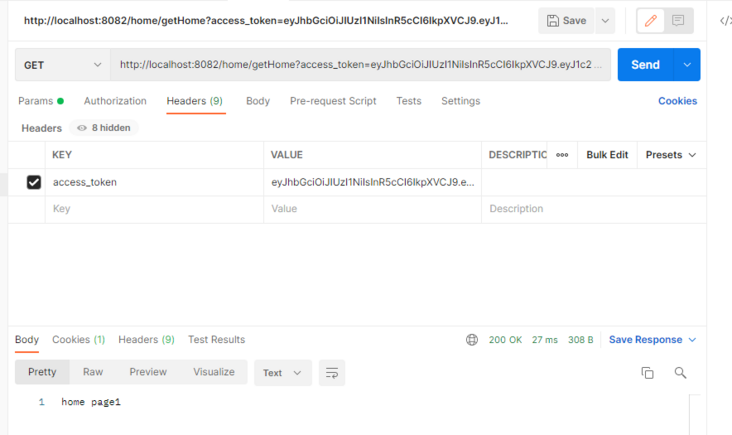This screenshot has width=732, height=435.
Task: Select the request Headers (9) tab
Action: (x=195, y=101)
